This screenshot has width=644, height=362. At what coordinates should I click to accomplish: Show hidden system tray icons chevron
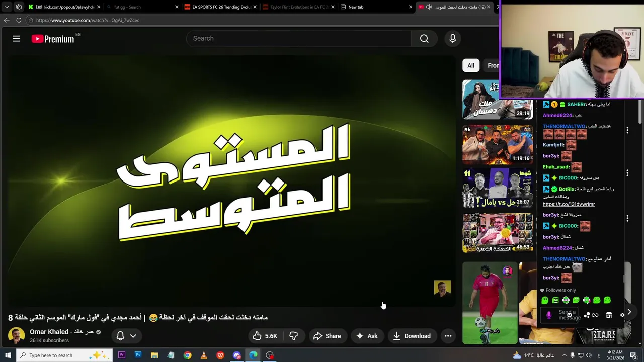click(564, 355)
